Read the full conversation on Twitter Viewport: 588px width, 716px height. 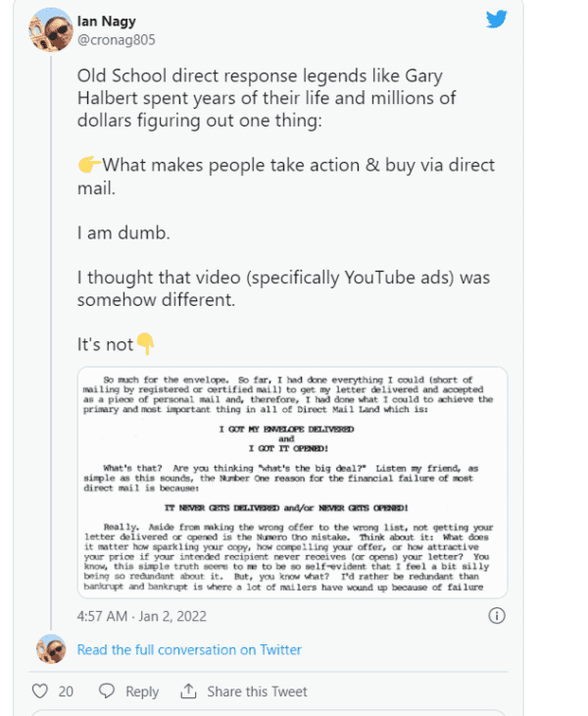coord(189,649)
